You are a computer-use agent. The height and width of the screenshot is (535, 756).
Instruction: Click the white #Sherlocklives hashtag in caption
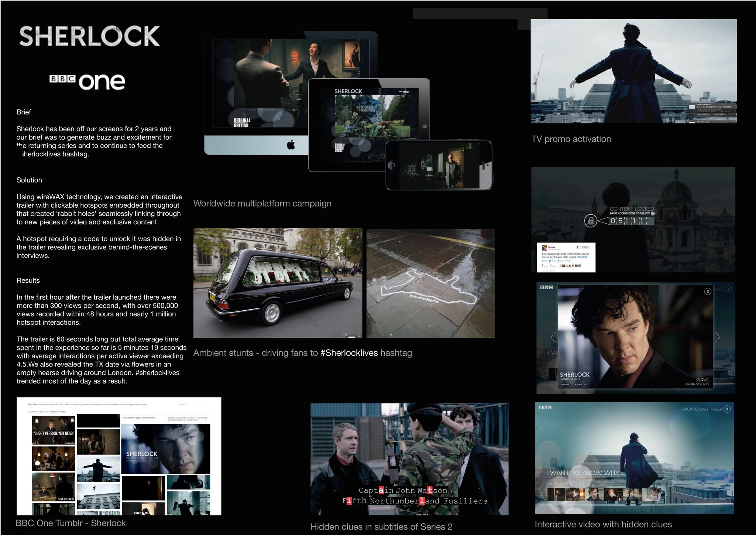(349, 353)
